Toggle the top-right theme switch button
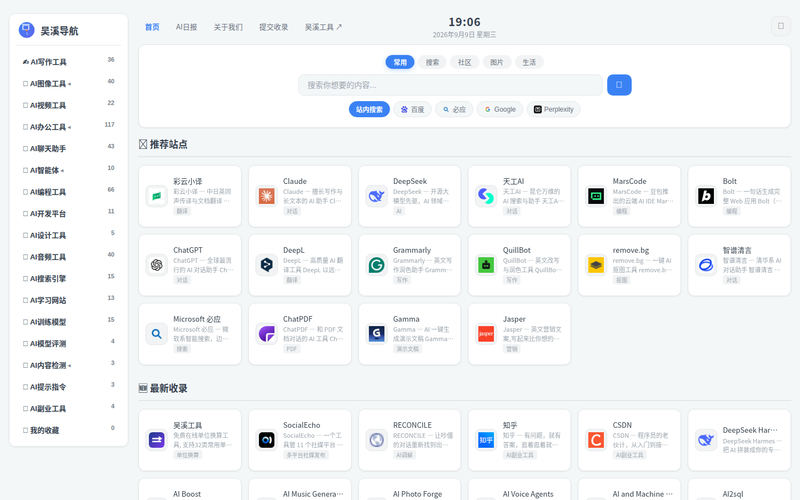The width and height of the screenshot is (800, 500). tap(780, 26)
